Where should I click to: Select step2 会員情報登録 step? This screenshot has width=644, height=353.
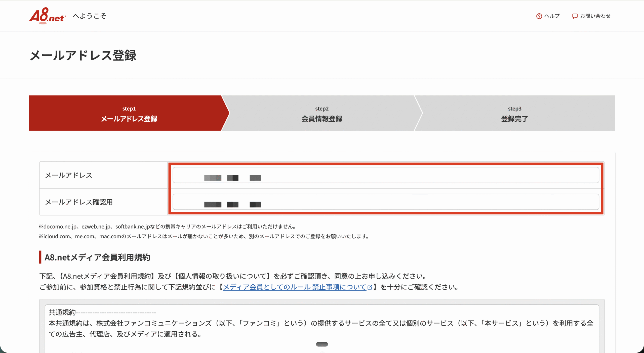point(322,113)
